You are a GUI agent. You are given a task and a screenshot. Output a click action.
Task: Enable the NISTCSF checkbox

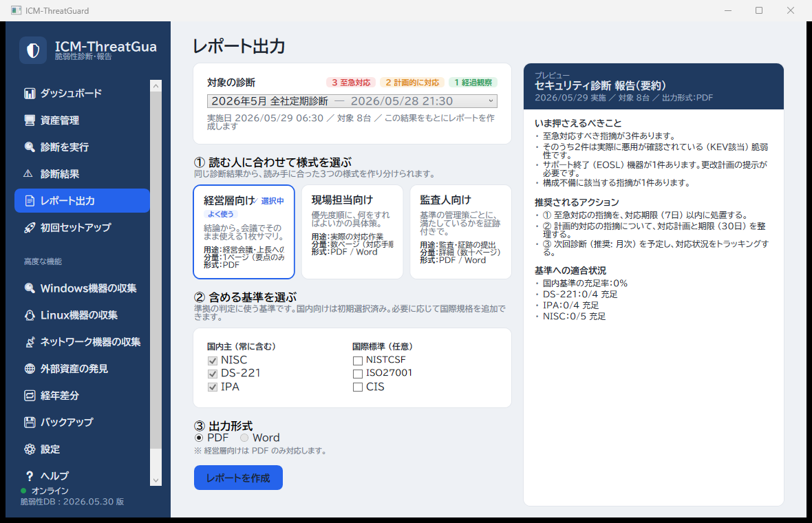point(357,361)
